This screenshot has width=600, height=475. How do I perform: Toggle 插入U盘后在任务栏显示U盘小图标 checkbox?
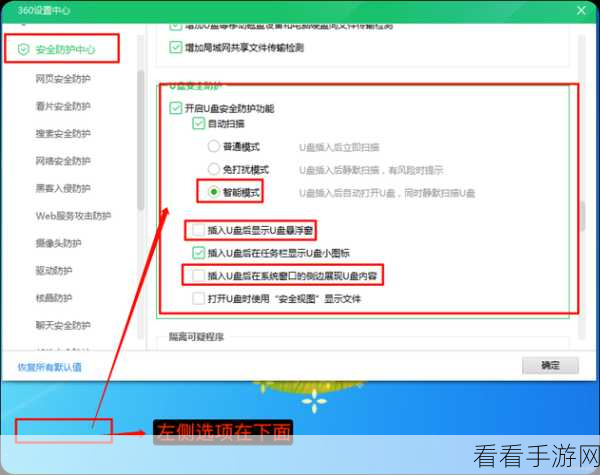198,253
